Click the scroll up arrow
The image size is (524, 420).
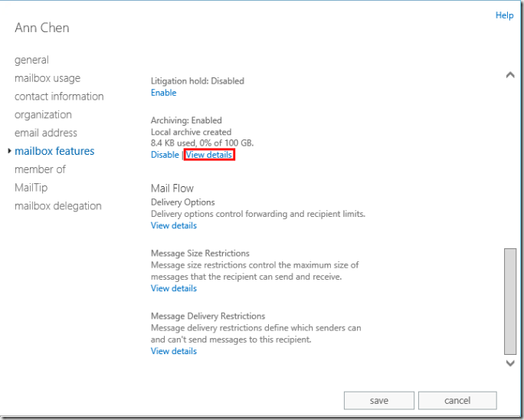tap(510, 75)
